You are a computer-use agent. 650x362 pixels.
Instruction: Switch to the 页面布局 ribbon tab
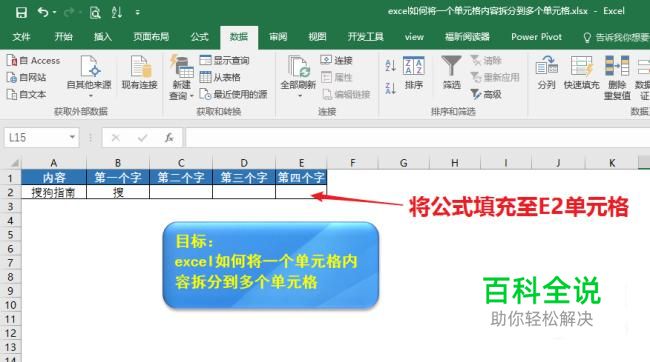(x=151, y=37)
